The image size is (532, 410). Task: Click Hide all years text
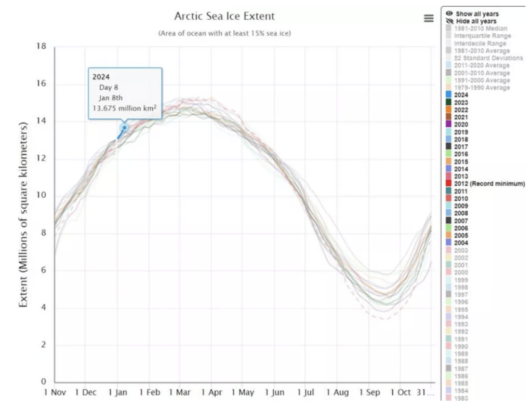click(476, 21)
